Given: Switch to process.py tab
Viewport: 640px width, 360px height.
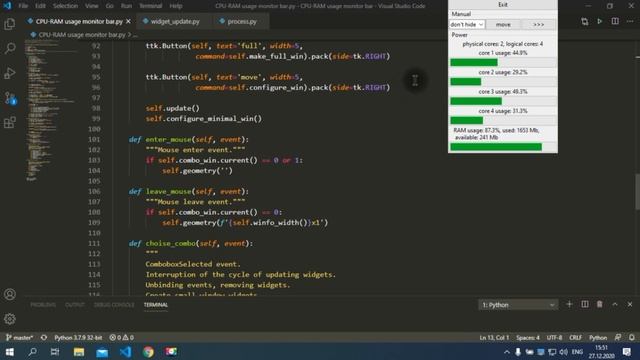Looking at the screenshot, I should pyautogui.click(x=241, y=21).
